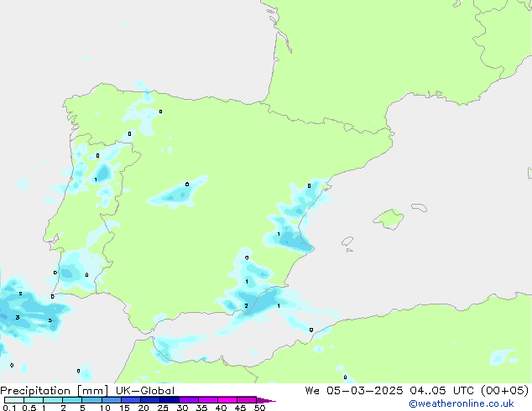Select the violet swatch between 35 and 40
532x411 pixels.
(207, 400)
